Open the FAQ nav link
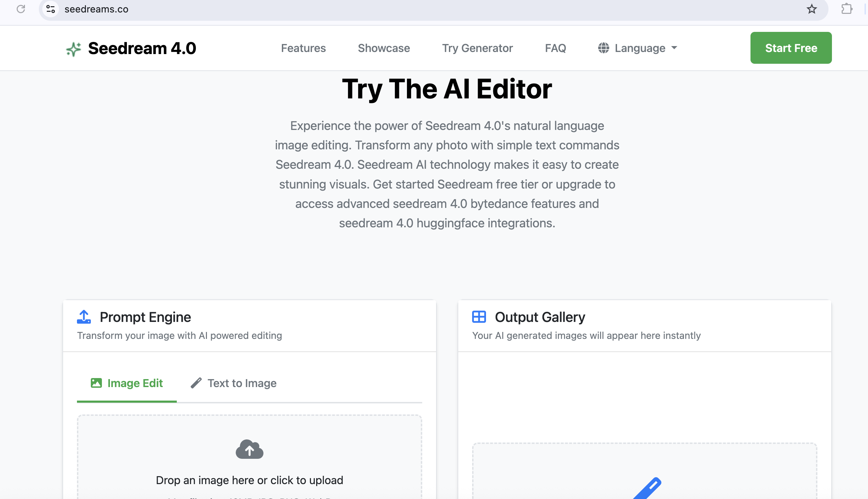 click(555, 48)
